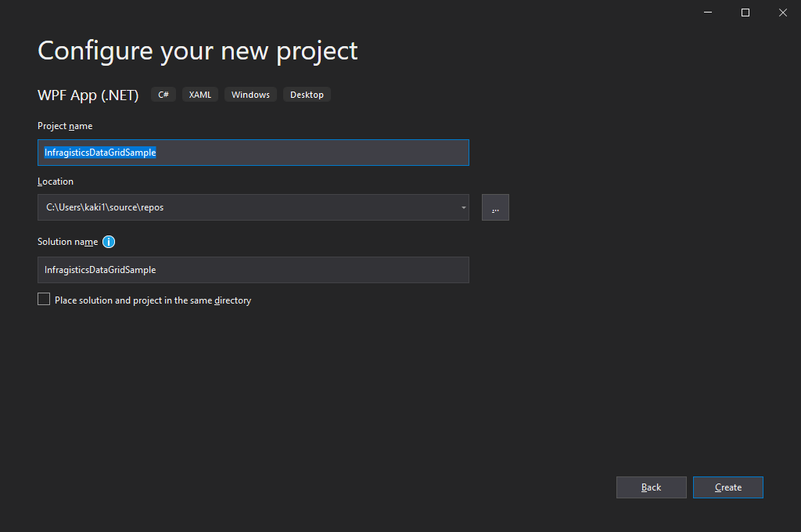801x532 pixels.
Task: Enable placing solution and project in same directory
Action: 44,300
